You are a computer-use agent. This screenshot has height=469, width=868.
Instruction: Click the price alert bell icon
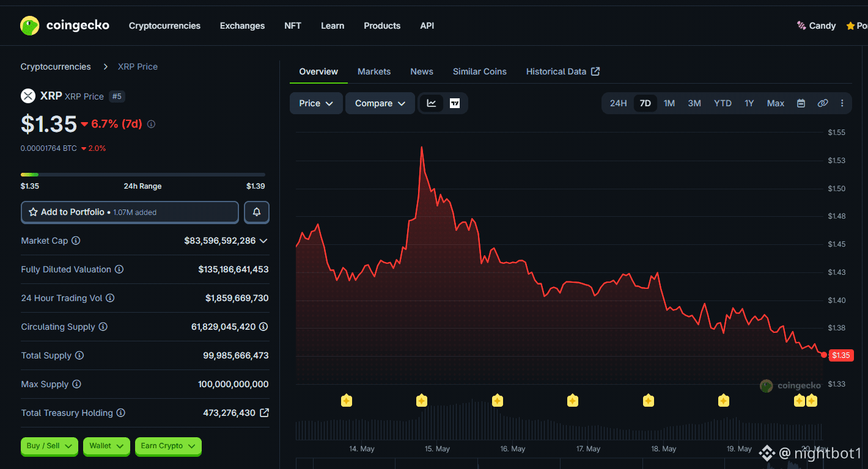tap(257, 212)
